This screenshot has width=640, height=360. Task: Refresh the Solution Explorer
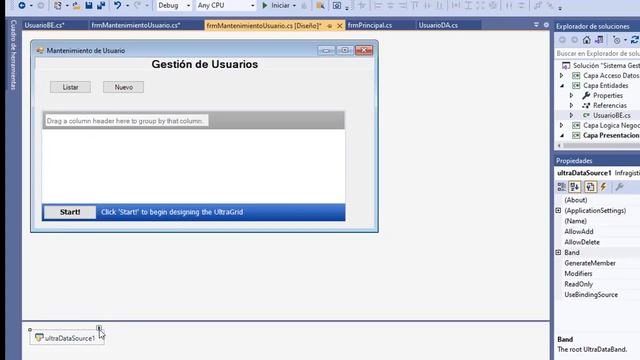click(x=635, y=40)
